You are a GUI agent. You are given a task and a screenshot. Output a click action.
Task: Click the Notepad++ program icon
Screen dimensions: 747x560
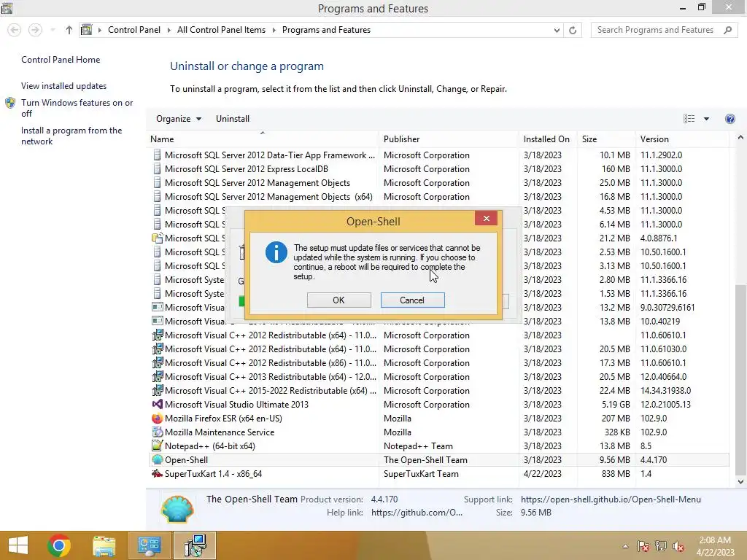coord(158,446)
